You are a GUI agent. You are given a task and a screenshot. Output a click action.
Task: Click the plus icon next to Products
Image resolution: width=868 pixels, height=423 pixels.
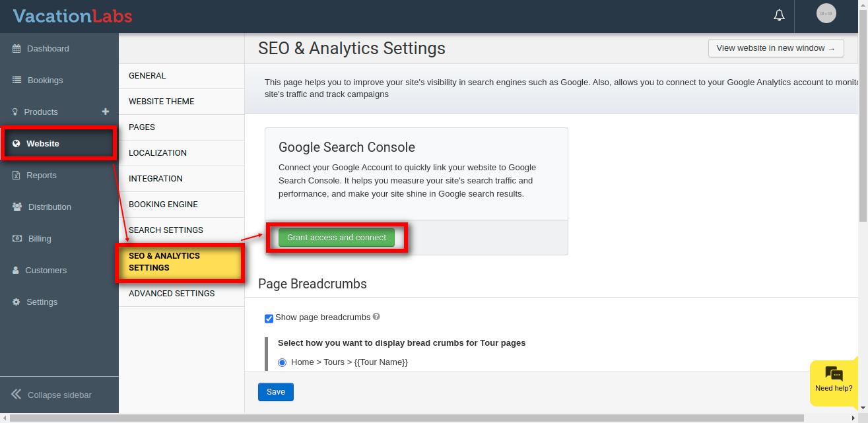106,112
